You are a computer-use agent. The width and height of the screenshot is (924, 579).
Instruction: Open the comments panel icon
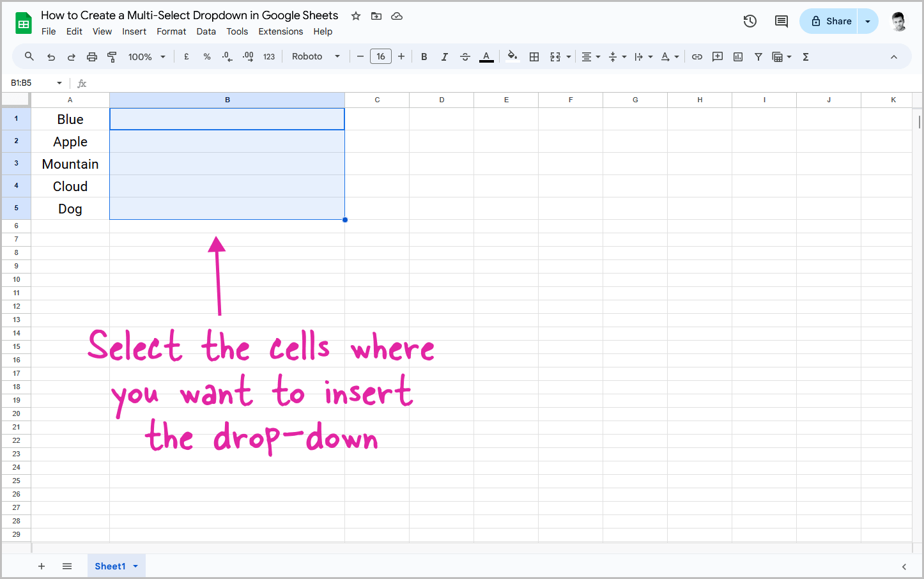[x=781, y=21]
